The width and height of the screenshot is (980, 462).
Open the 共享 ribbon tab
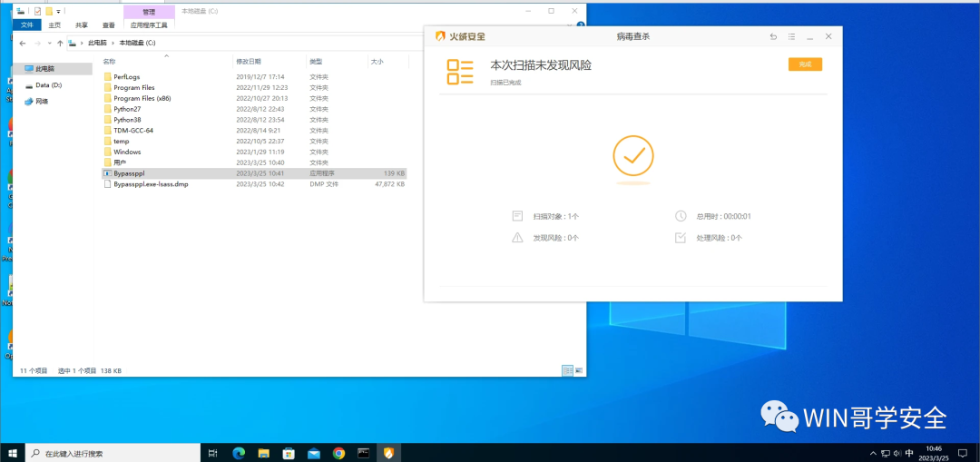82,25
